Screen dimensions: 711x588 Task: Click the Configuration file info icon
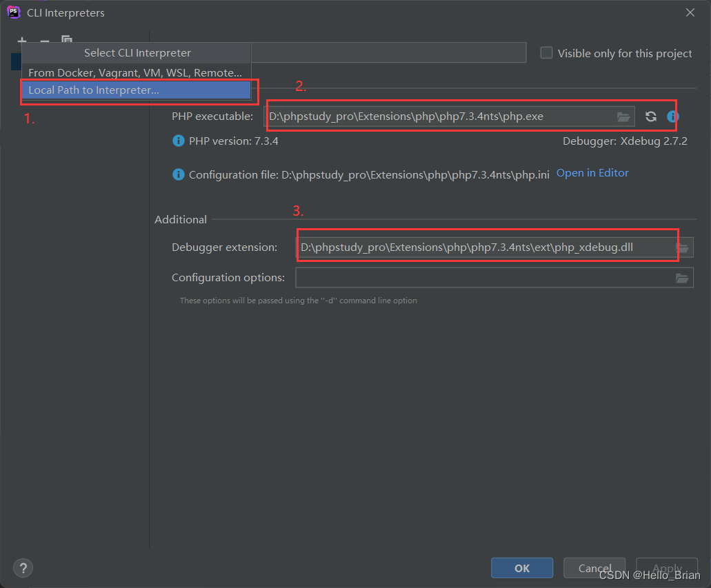click(179, 174)
